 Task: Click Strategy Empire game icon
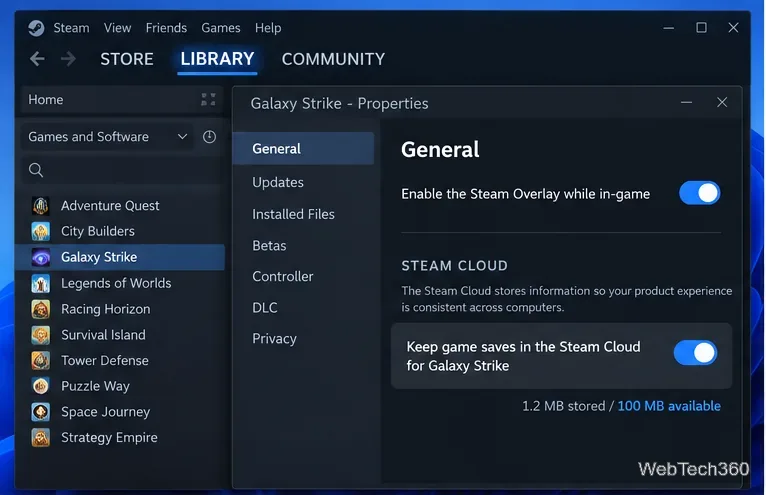(x=41, y=437)
